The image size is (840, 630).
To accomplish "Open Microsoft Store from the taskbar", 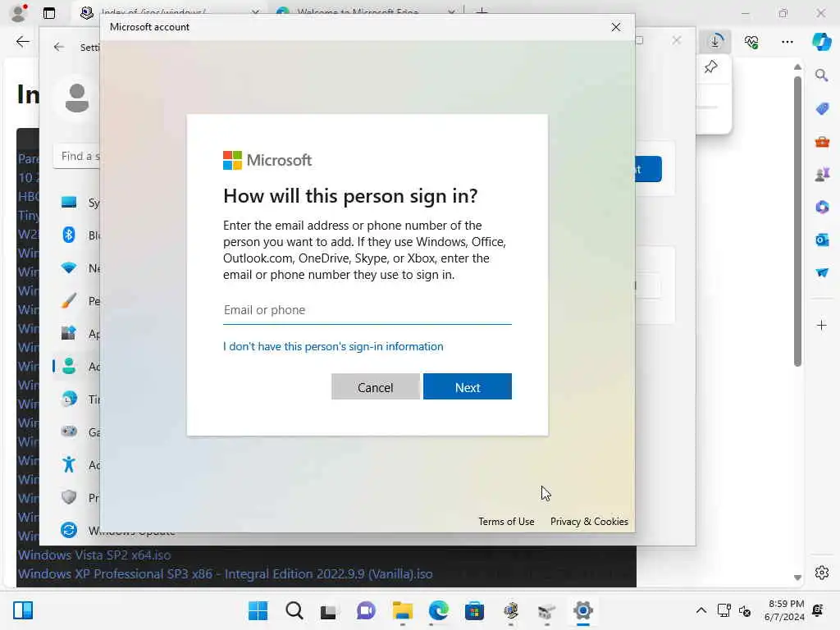I will coord(474,610).
